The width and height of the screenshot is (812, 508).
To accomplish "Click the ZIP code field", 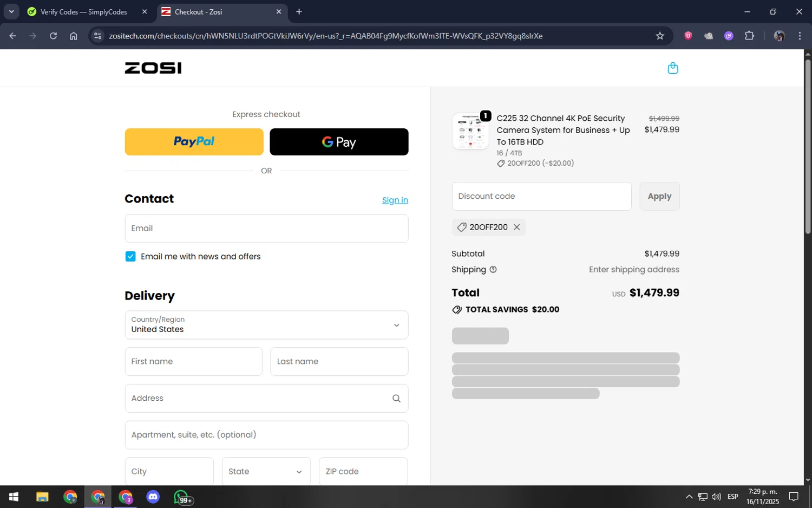I will (363, 472).
